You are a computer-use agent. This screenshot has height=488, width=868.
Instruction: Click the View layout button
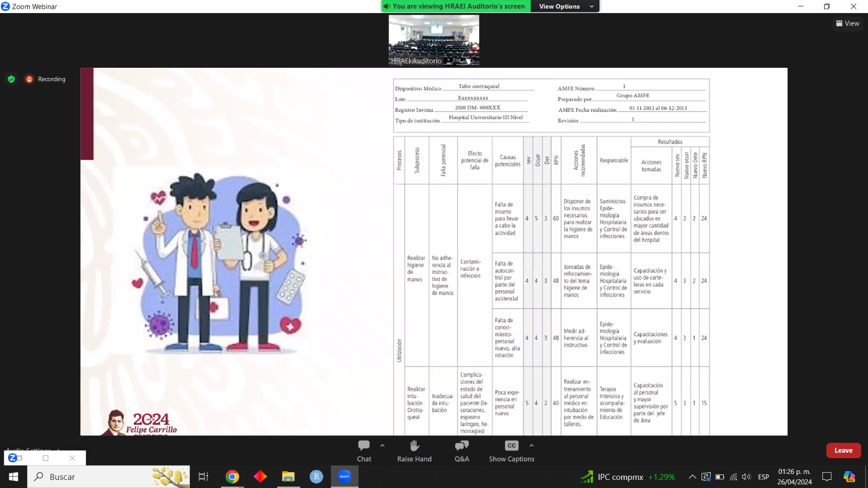click(847, 23)
